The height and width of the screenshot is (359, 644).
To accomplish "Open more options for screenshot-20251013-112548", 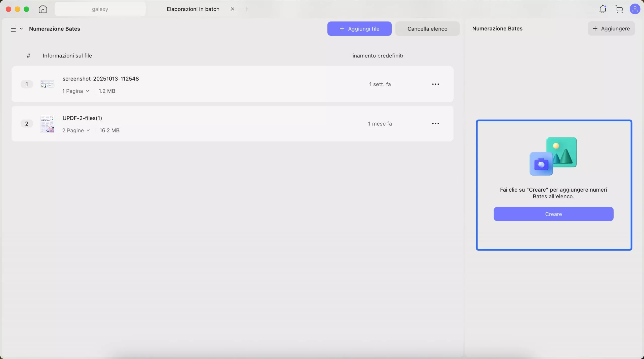I will coord(435,84).
